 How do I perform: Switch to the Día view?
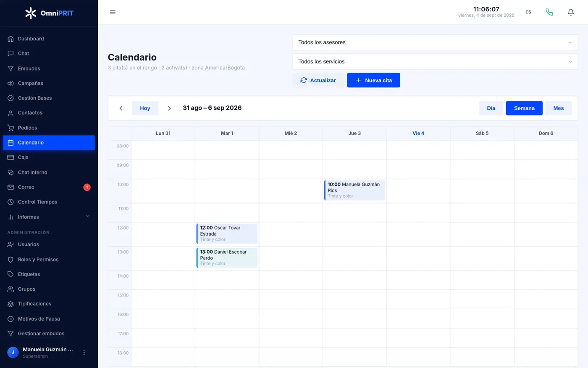[x=491, y=108]
